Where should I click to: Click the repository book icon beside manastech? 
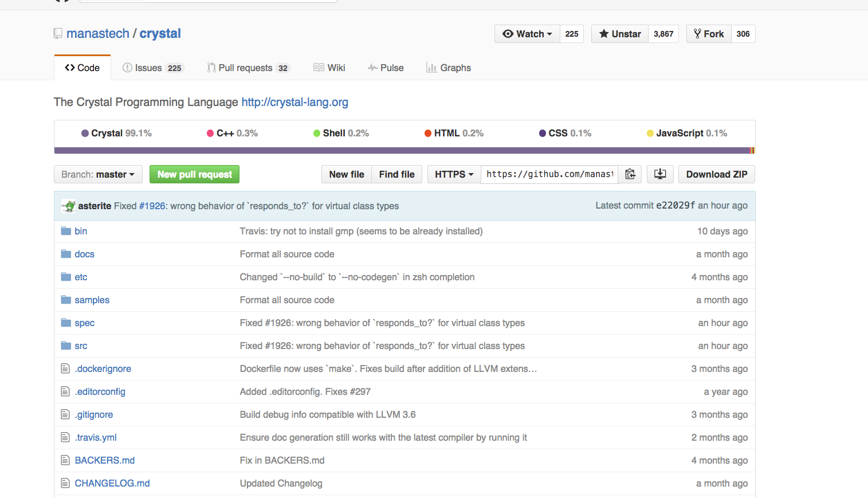[x=58, y=34]
